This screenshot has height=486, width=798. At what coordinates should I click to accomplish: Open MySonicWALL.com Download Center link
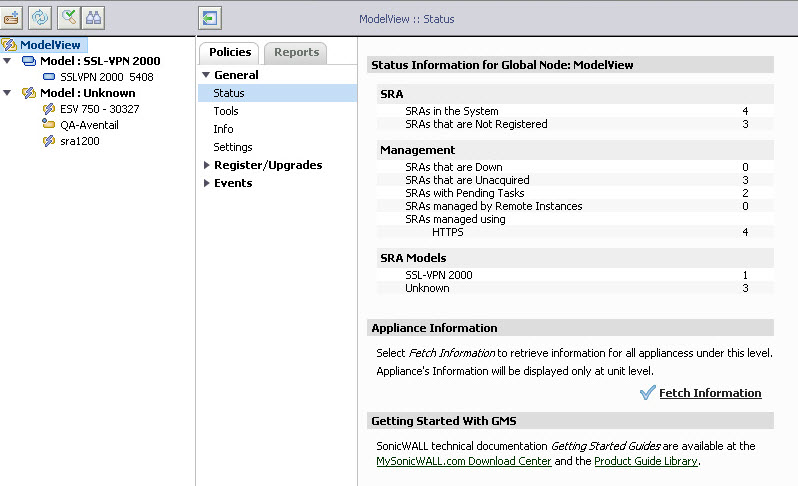pos(464,461)
